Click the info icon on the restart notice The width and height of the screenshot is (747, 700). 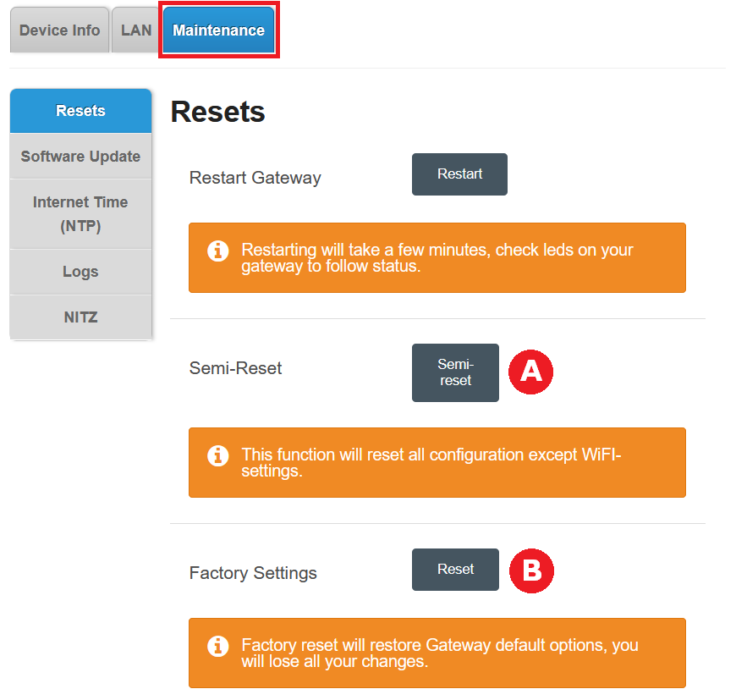(218, 251)
